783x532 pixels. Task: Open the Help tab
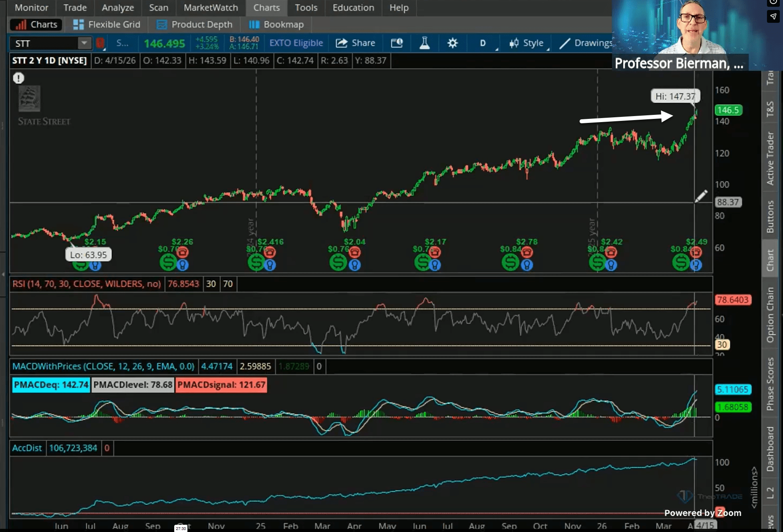399,8
